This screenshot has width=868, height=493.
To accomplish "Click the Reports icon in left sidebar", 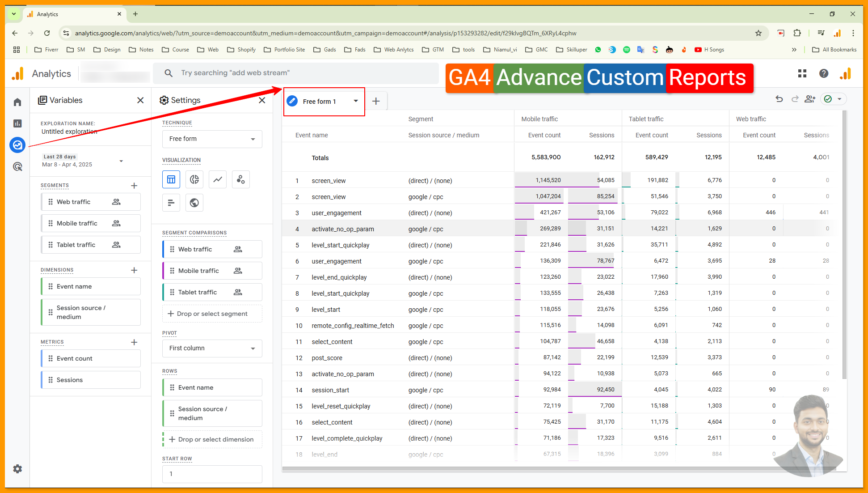I will (17, 123).
